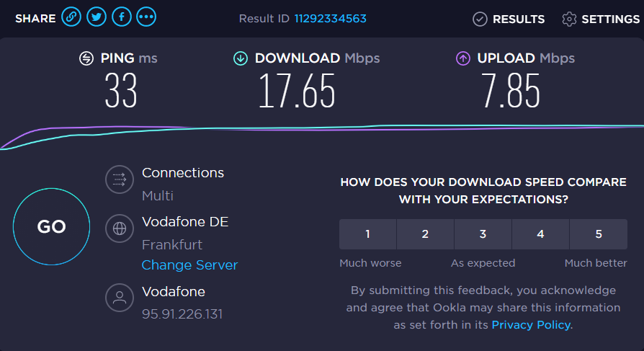Screen dimensions: 644x351
Task: Click the globe server icon
Action: [x=120, y=228]
